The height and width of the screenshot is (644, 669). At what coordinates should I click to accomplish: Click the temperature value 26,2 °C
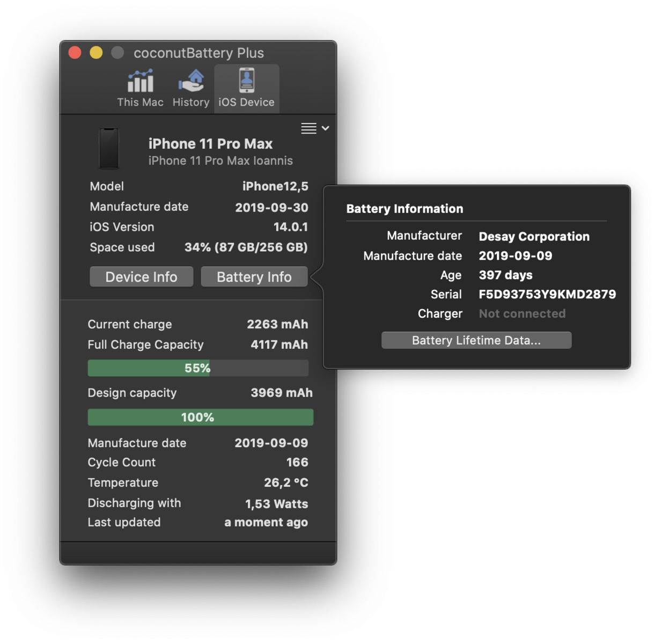click(x=286, y=482)
